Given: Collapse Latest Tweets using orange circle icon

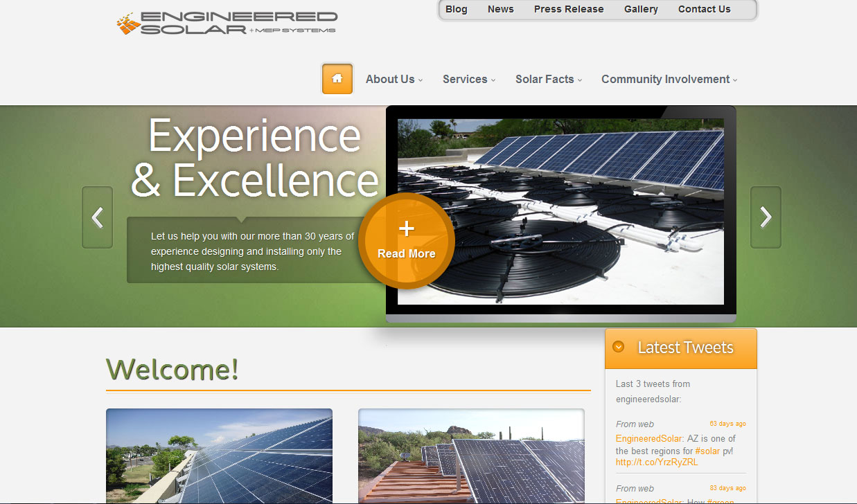Looking at the screenshot, I should pyautogui.click(x=619, y=347).
